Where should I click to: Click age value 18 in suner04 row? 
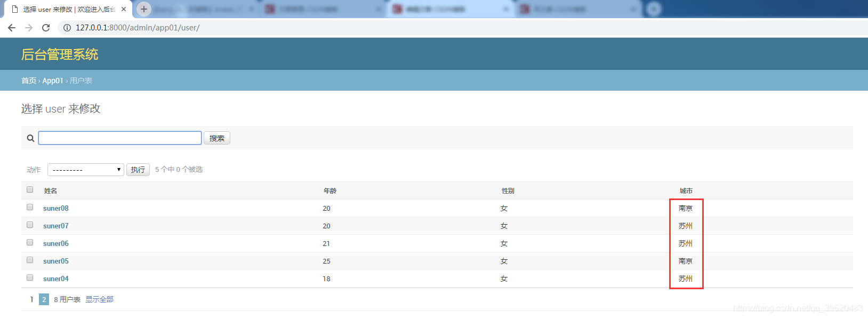[x=326, y=279]
